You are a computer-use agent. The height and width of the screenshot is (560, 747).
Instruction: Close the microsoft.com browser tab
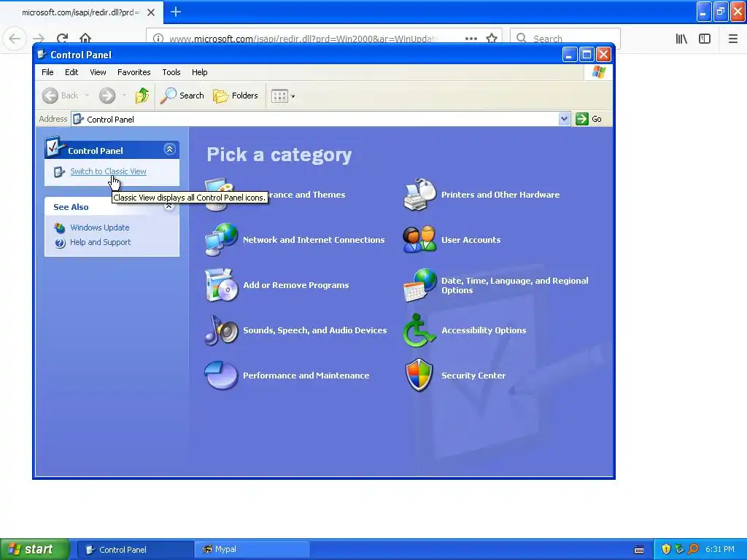(150, 12)
